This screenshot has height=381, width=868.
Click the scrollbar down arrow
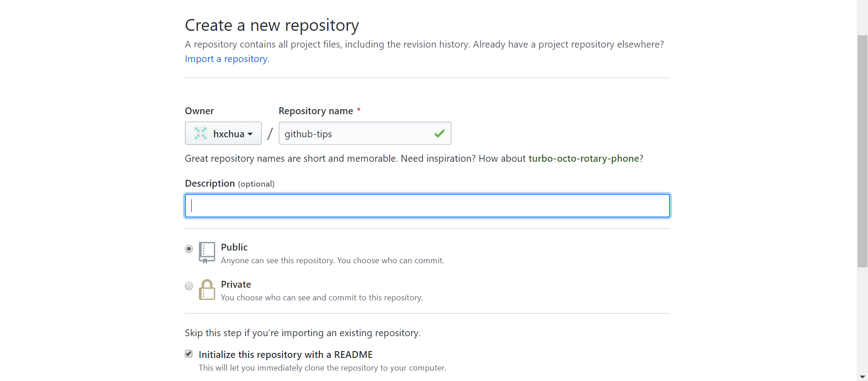coord(862,376)
